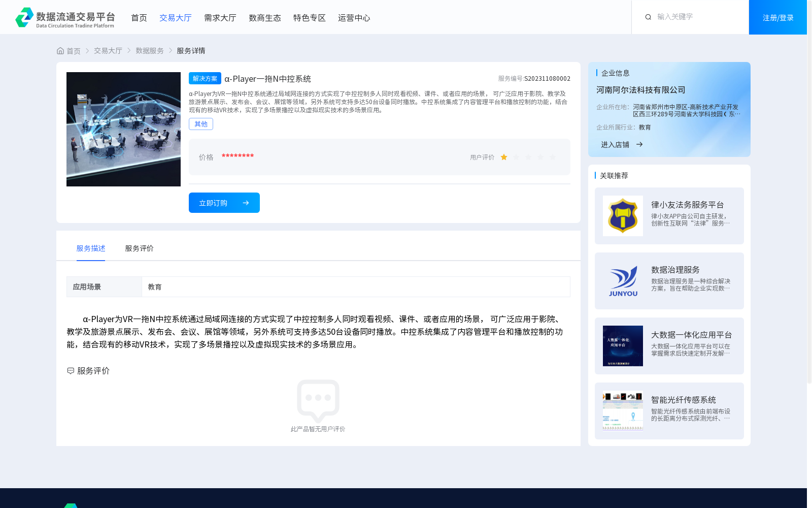The height and width of the screenshot is (508, 812).
Task: Click the 注册/登录 button
Action: (x=778, y=17)
